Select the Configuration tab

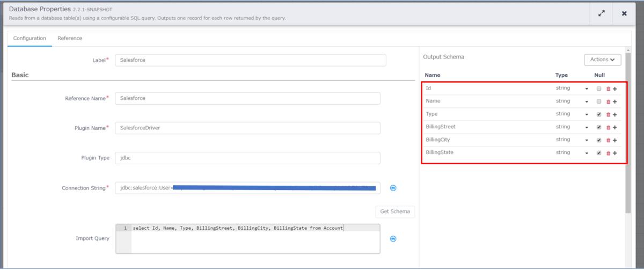coord(30,38)
